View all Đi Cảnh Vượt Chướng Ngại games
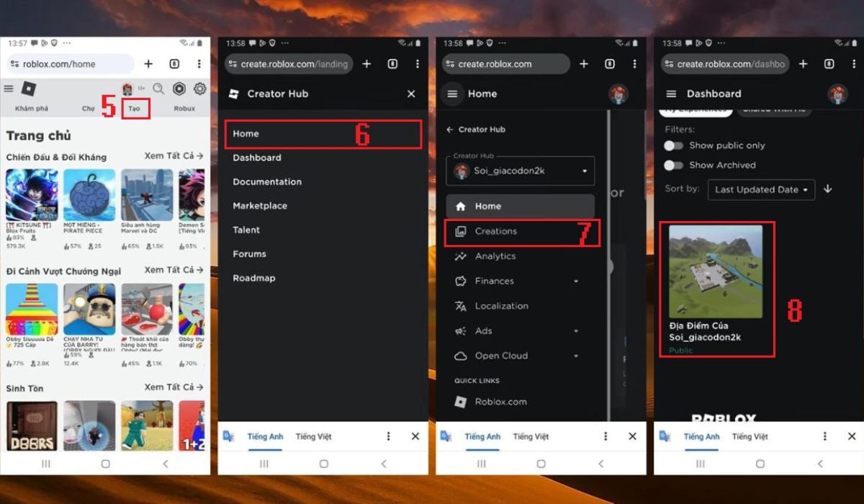864x504 pixels. [174, 270]
